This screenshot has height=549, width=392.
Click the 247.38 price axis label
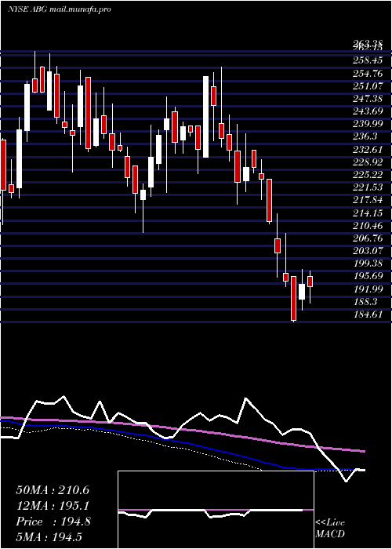pyautogui.click(x=367, y=99)
